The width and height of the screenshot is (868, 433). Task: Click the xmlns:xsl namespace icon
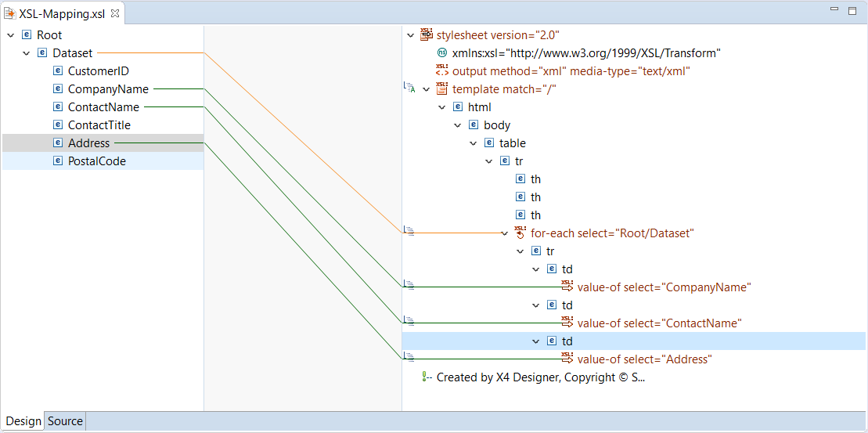[442, 52]
